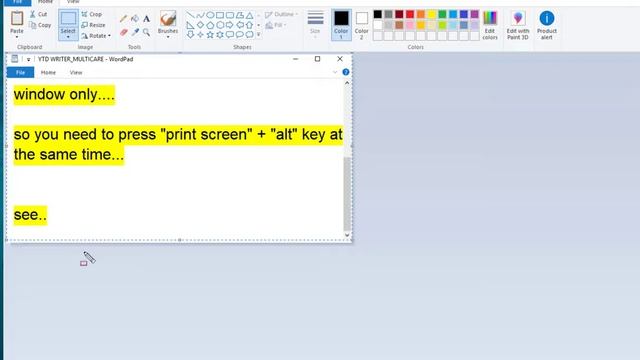Screen dimensions: 640x360
Task: Pick the Polygon shape
Action: pos(240,15)
